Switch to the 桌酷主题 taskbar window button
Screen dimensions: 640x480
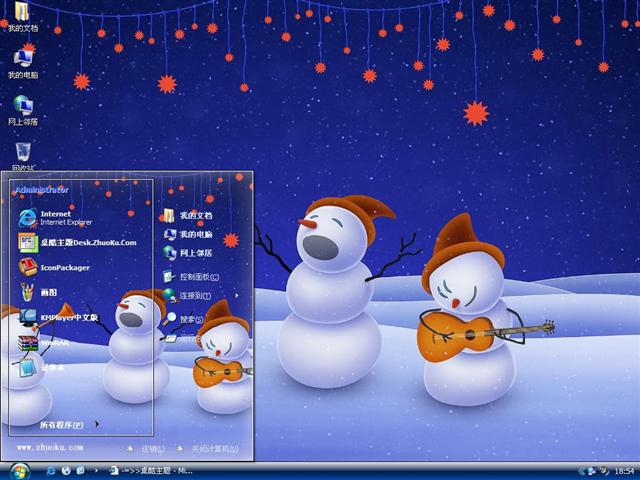(x=151, y=471)
